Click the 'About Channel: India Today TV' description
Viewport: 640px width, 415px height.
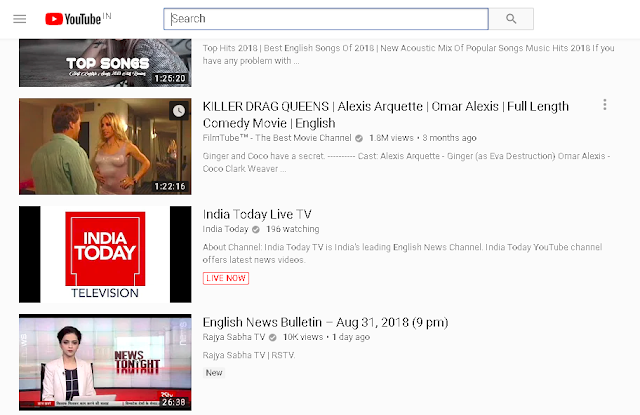[402, 253]
